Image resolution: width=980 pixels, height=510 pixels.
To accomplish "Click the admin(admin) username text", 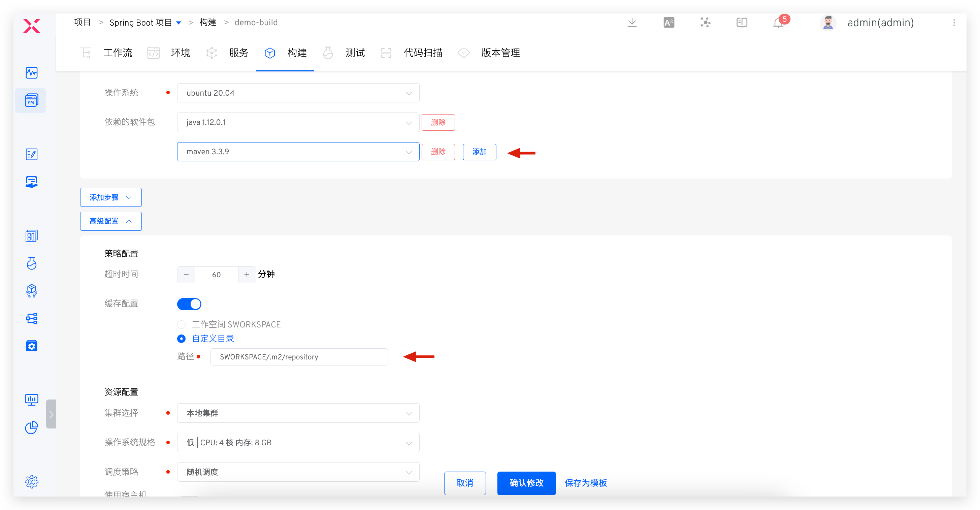I will [x=880, y=23].
